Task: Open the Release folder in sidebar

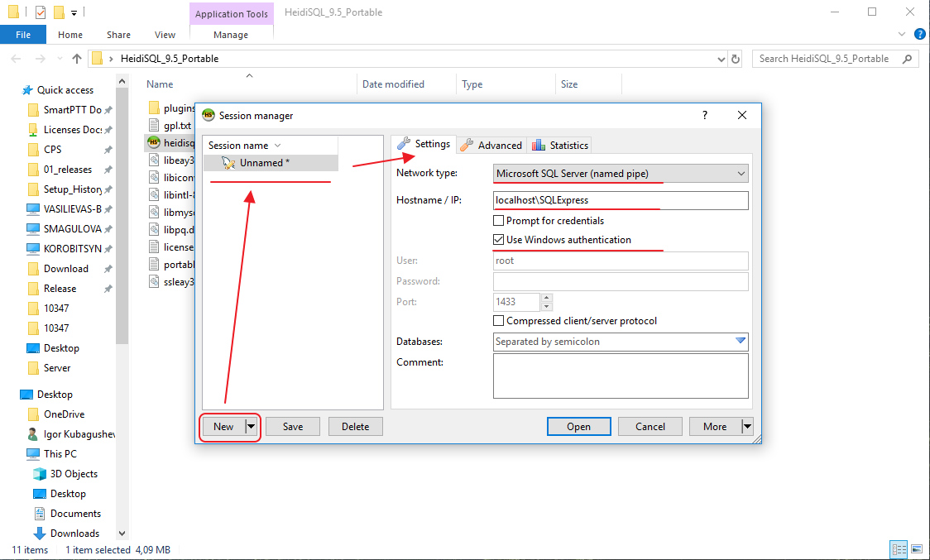Action: coord(60,289)
